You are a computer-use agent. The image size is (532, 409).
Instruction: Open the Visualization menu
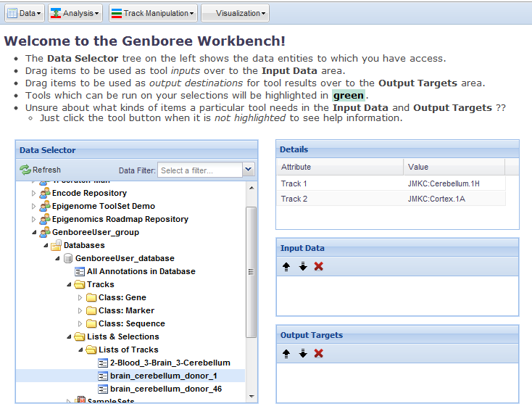[235, 13]
